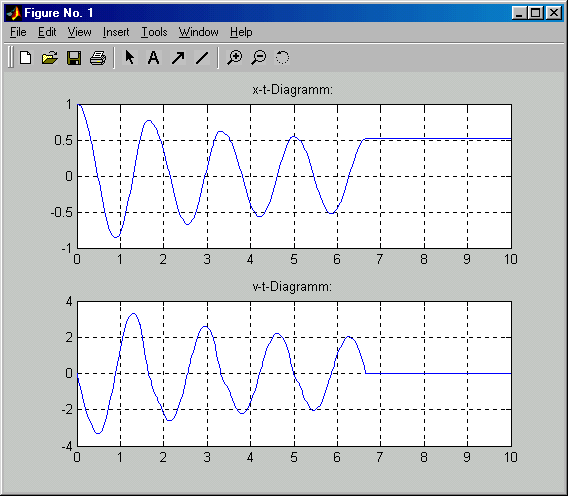Open a file with the folder icon
The image size is (568, 496).
(50, 58)
